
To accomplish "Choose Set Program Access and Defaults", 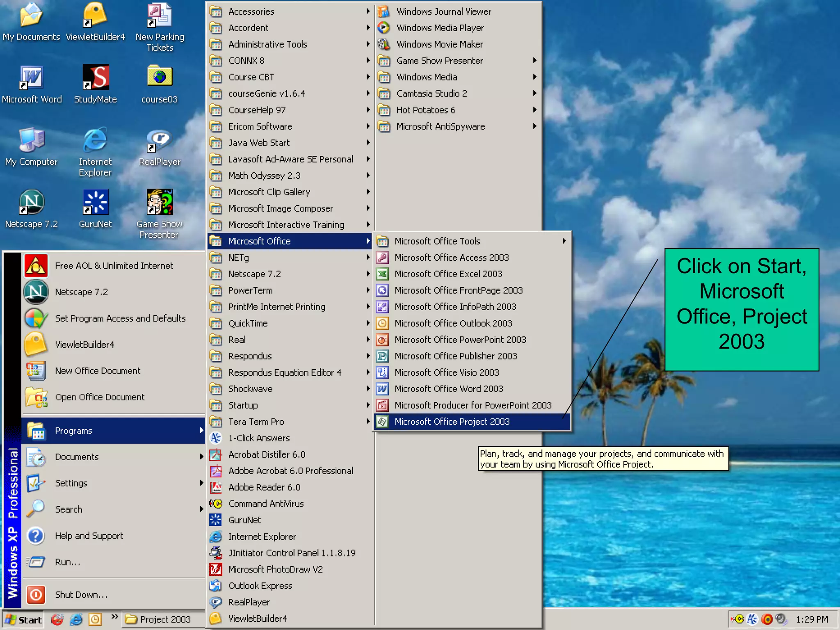I will coord(114,318).
